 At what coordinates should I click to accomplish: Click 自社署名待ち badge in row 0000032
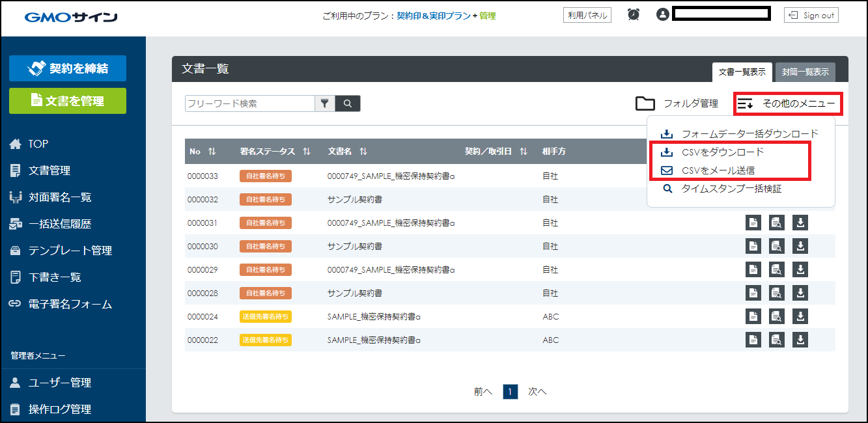pyautogui.click(x=266, y=200)
